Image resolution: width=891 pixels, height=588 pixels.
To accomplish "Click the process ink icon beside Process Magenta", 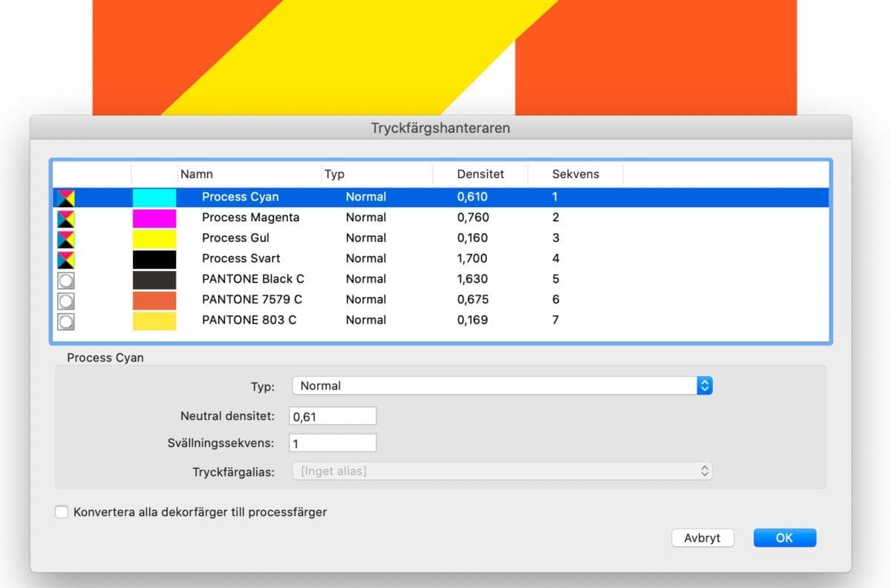I will point(66,218).
